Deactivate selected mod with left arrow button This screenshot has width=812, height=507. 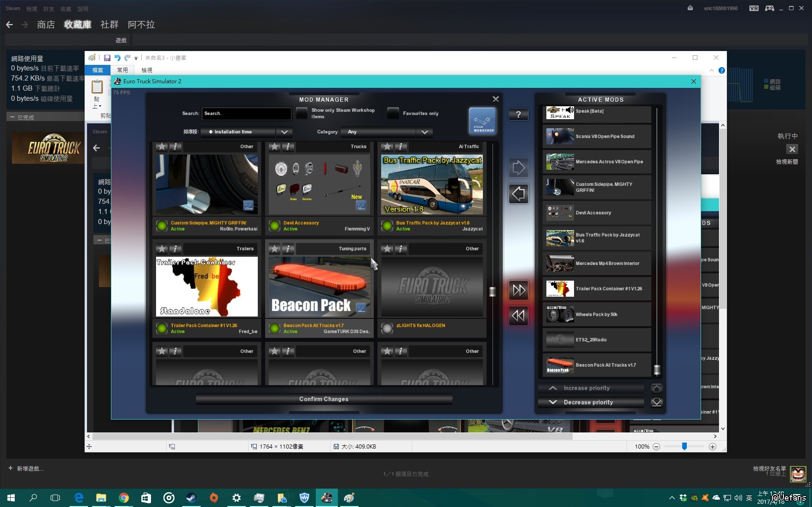(518, 194)
